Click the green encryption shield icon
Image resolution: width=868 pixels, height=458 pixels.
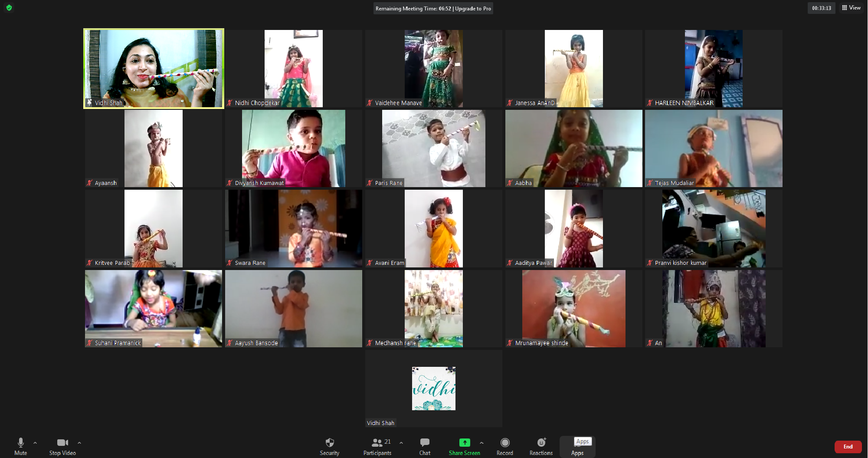point(9,8)
